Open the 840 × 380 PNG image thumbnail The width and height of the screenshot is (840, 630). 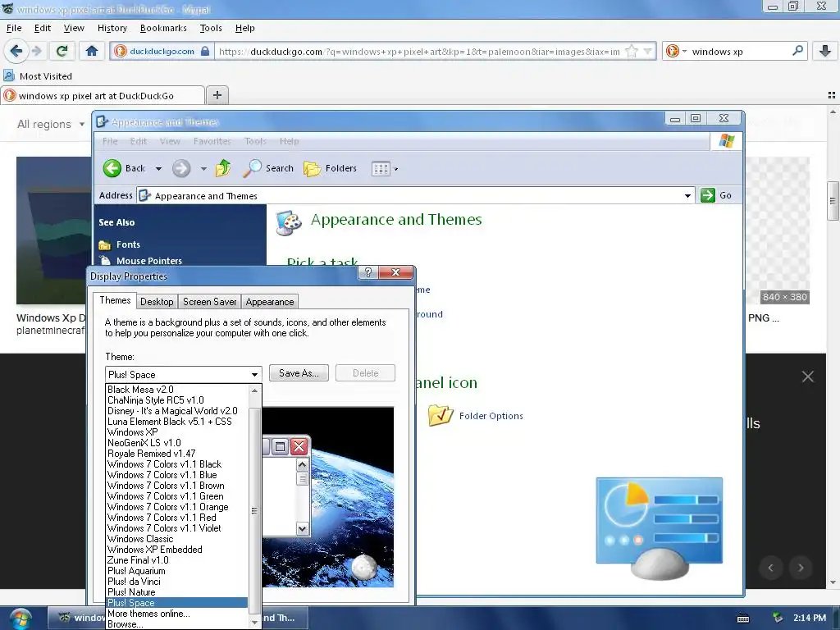tap(778, 231)
